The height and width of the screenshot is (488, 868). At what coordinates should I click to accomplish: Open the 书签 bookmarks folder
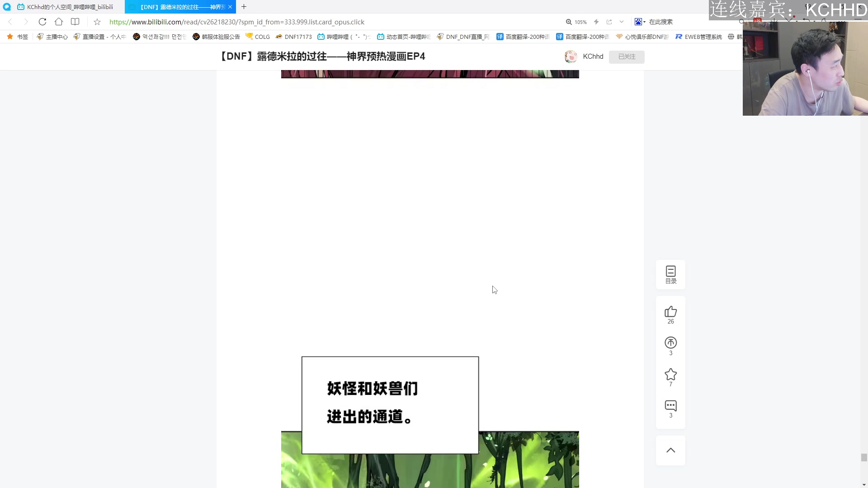pos(18,37)
